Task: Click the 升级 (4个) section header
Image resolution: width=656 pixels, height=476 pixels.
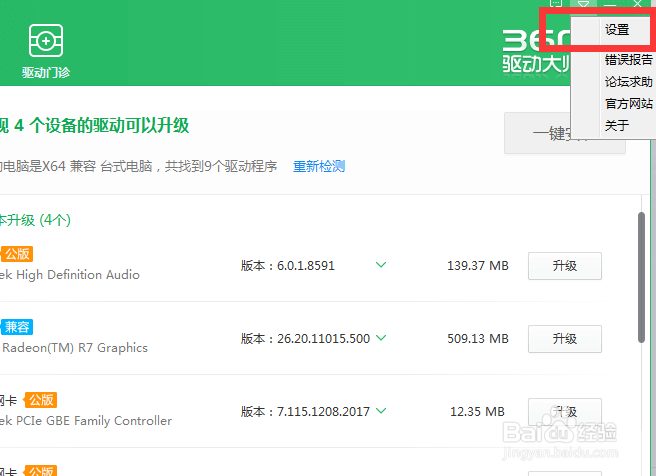Action: (x=35, y=220)
